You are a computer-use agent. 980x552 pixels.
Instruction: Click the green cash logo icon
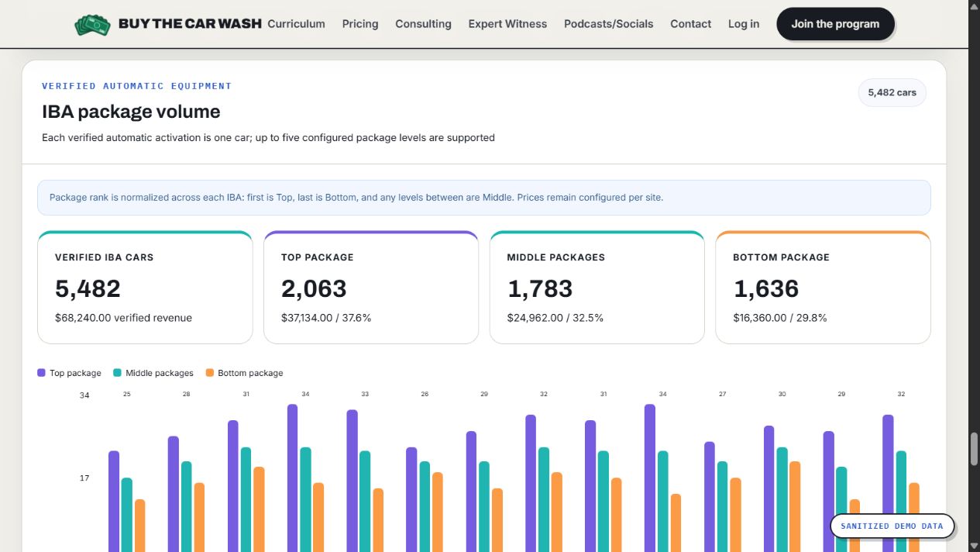[93, 25]
